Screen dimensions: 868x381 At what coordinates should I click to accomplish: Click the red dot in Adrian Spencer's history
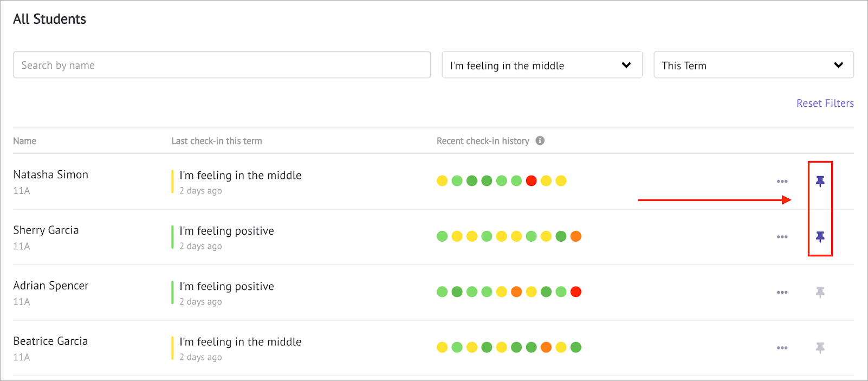point(575,292)
